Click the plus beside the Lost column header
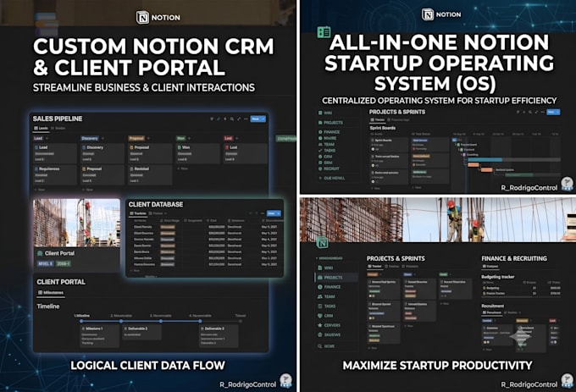The width and height of the screenshot is (576, 392). point(236,138)
